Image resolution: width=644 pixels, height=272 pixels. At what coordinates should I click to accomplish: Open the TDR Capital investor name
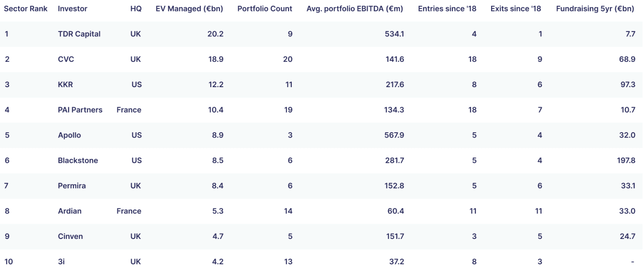[x=79, y=34]
